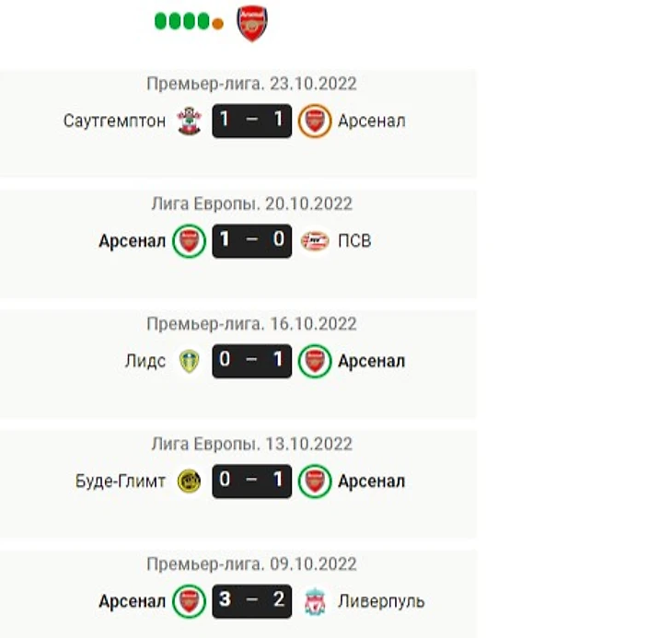
Task: Click the ПСВ team name
Action: (x=354, y=241)
